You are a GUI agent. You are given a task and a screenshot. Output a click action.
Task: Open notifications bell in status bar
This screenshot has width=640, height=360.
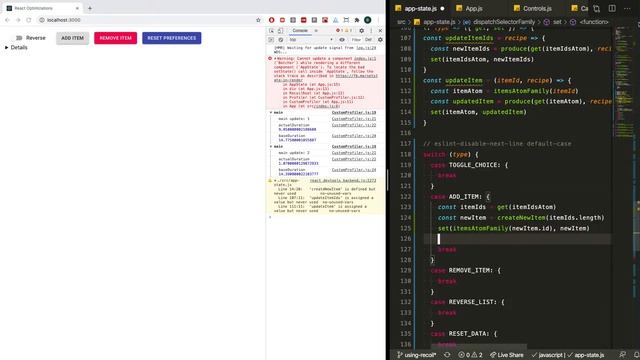(x=636, y=355)
